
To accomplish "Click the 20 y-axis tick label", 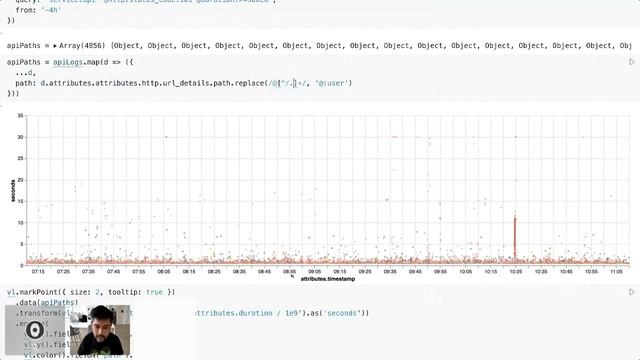I will click(x=20, y=180).
